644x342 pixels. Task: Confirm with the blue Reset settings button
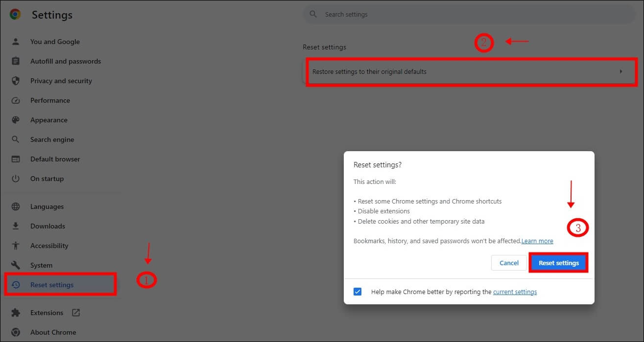558,263
